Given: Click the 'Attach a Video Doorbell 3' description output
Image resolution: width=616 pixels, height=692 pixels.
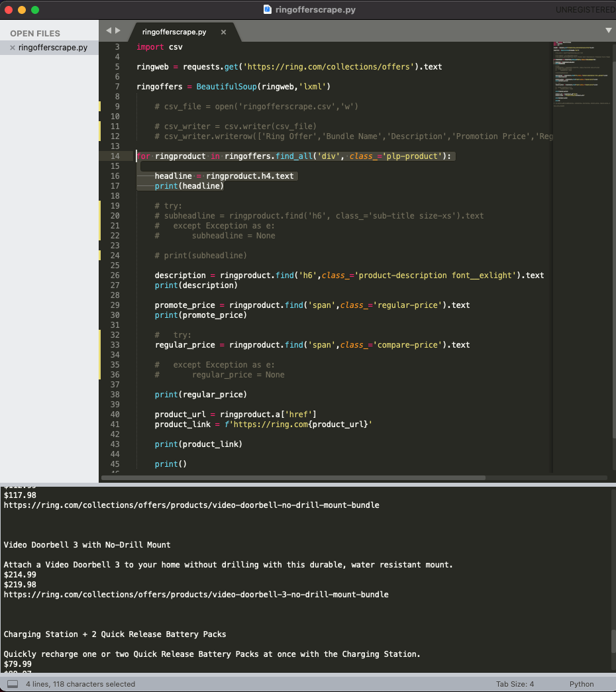Looking at the screenshot, I should click(229, 564).
